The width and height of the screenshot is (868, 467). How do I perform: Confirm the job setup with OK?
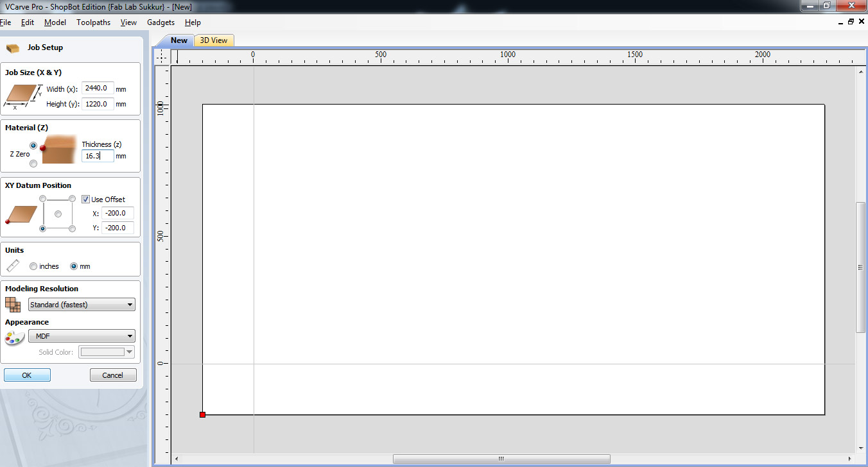point(27,375)
